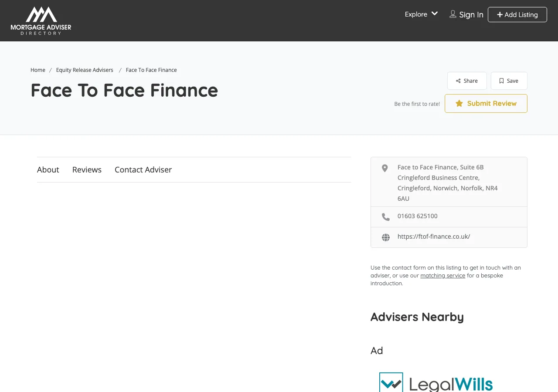Click the phone icon next to 01603 625100
The height and width of the screenshot is (392, 558).
click(385, 216)
